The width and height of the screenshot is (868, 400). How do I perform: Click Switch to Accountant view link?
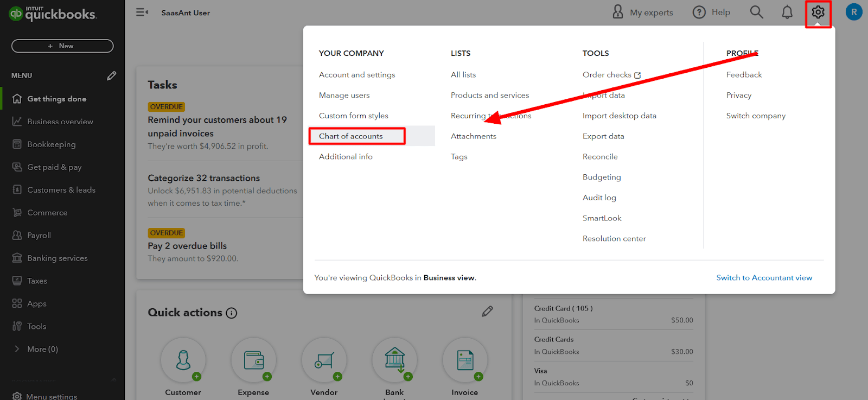(764, 278)
